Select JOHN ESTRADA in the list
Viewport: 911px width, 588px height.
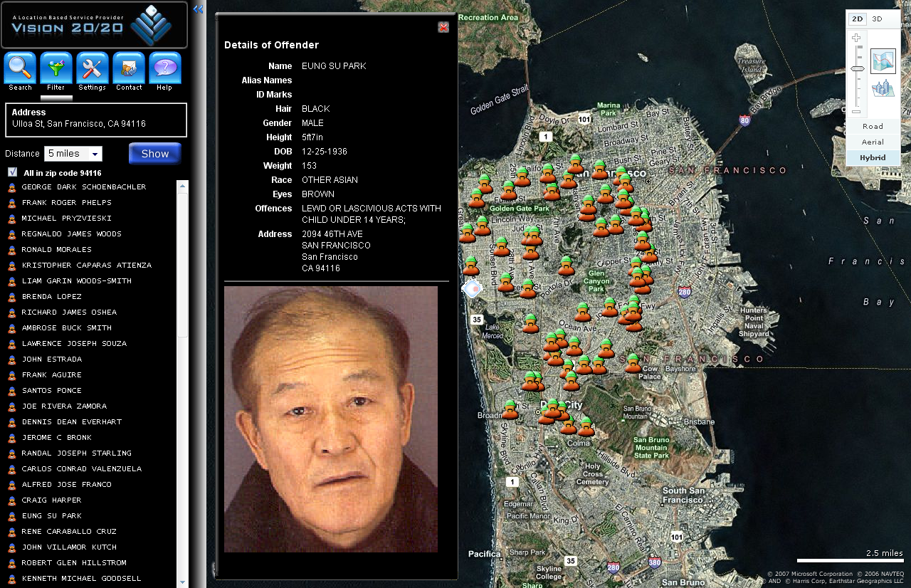pyautogui.click(x=52, y=359)
